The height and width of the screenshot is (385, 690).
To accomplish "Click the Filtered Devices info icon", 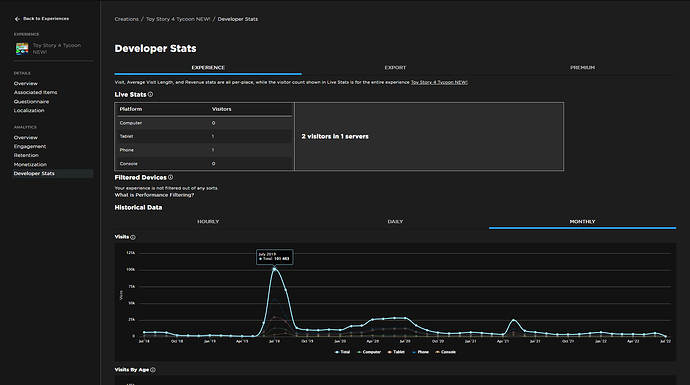I will tap(170, 177).
